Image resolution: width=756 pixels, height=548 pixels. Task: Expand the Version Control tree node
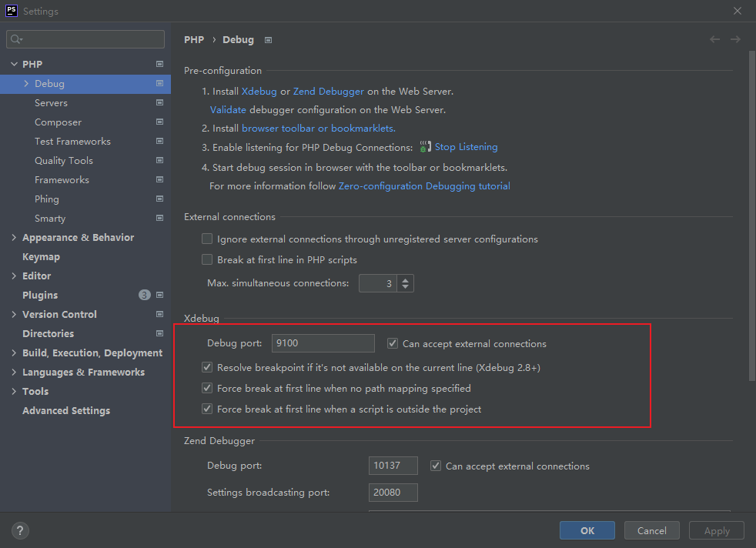coord(14,315)
